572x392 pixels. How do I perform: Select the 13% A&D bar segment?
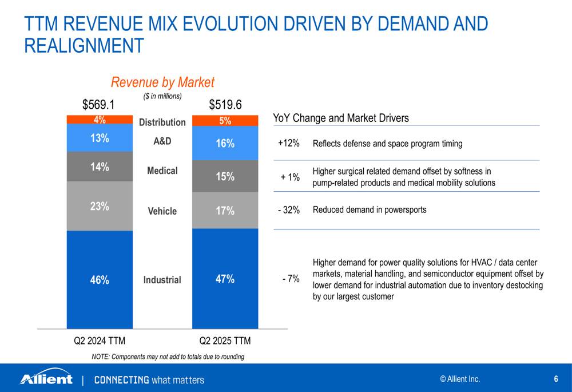100,137
